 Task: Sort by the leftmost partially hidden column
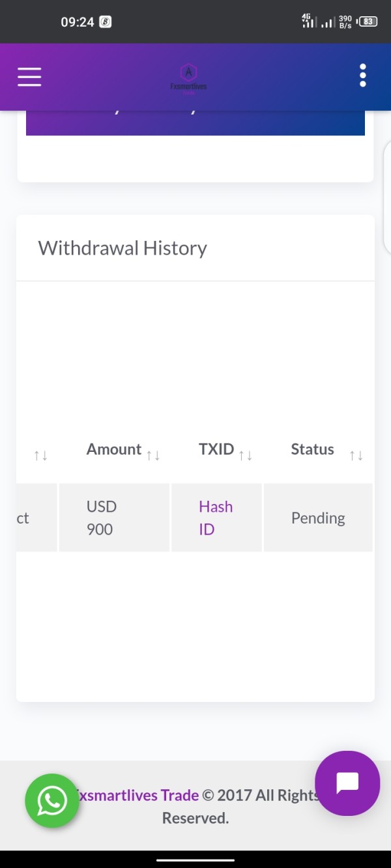point(41,456)
